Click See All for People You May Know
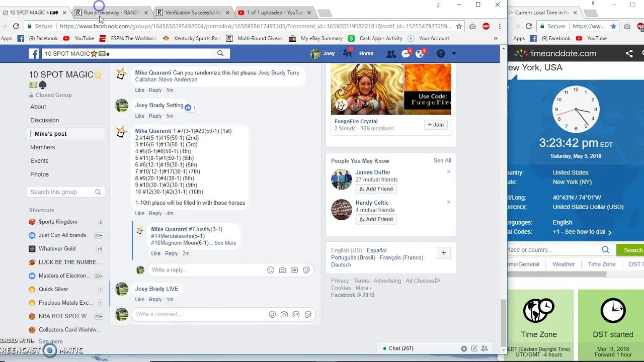Viewport: 644px width, 362px height. pos(442,160)
